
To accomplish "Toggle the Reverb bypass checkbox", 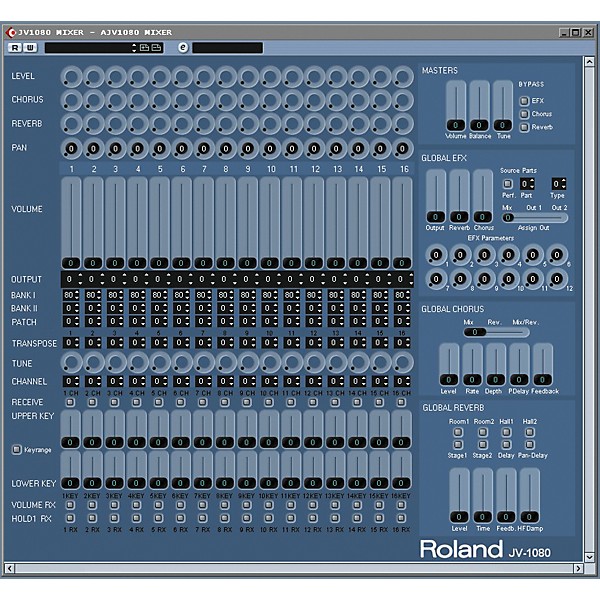I will [x=524, y=127].
